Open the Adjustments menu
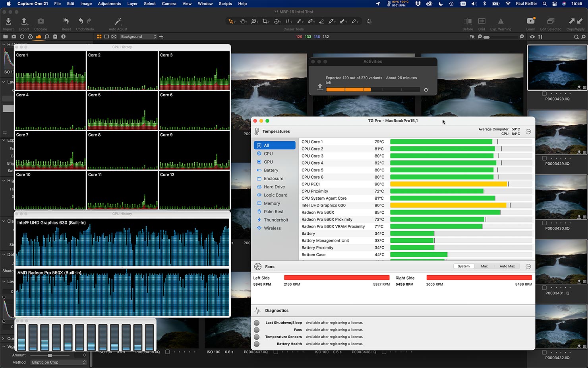588x368 pixels. click(x=109, y=4)
